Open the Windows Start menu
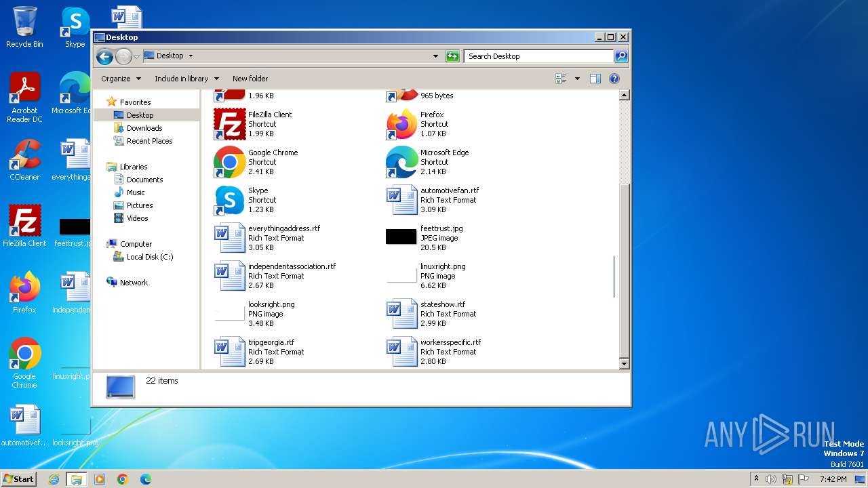Image resolution: width=868 pixels, height=488 pixels. pos(19,479)
